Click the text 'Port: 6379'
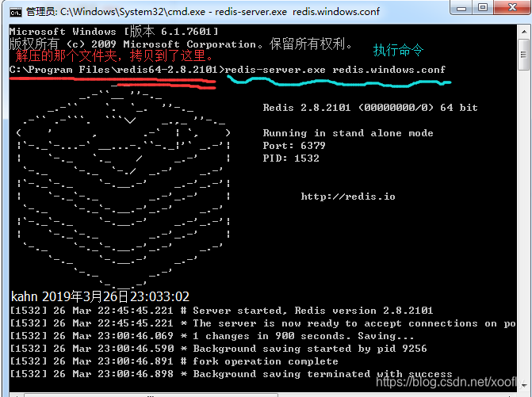The height and width of the screenshot is (397, 532). click(294, 146)
